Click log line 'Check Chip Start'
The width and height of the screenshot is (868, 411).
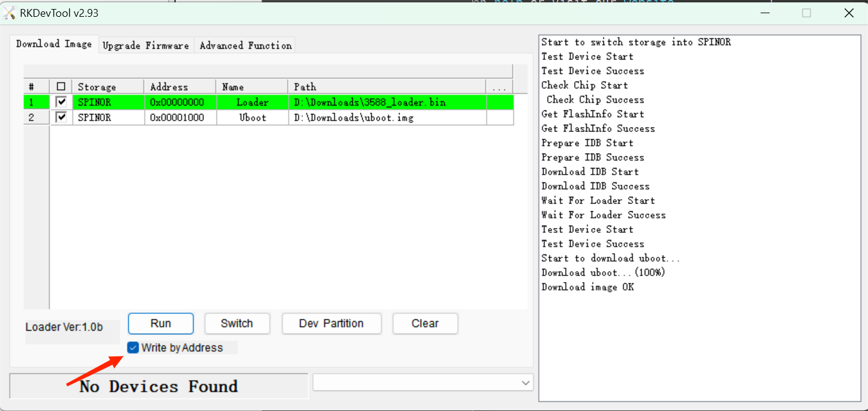click(x=584, y=85)
